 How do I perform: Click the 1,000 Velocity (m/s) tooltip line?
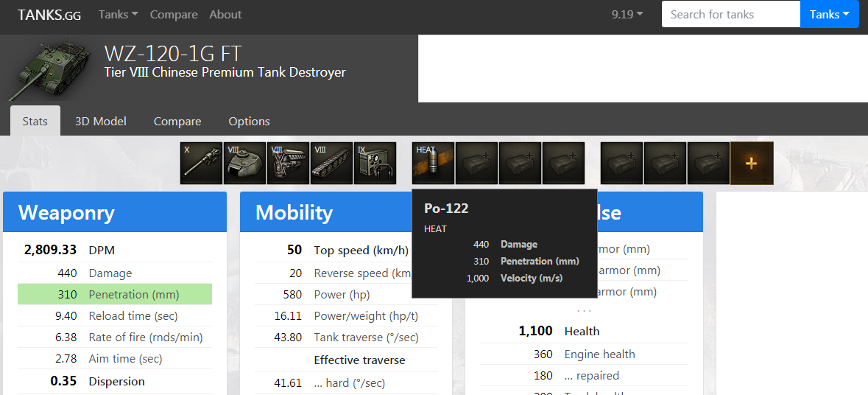515,278
